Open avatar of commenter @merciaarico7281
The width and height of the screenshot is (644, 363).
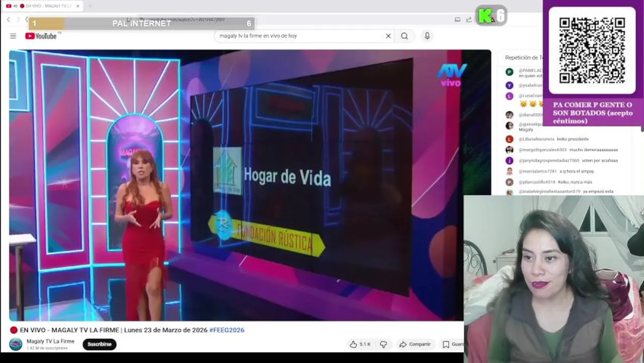point(509,171)
